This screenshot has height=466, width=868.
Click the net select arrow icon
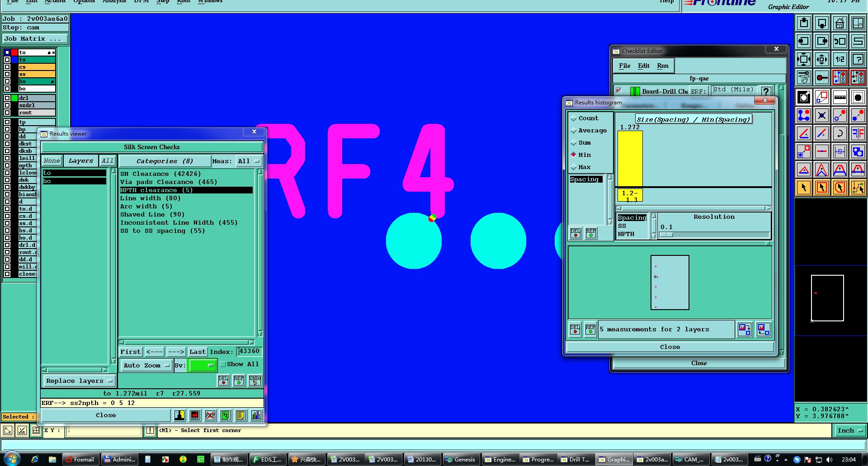pyautogui.click(x=858, y=188)
